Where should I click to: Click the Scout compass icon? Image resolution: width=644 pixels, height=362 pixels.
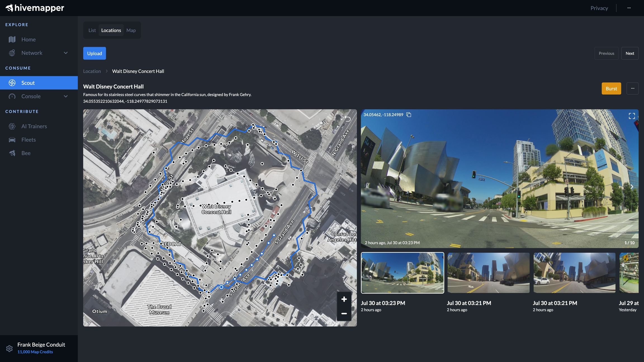12,83
